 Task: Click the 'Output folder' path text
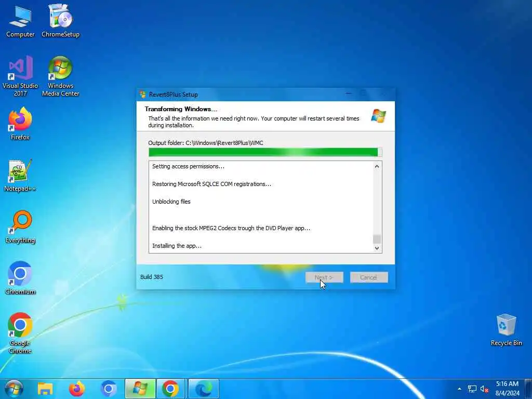point(206,143)
